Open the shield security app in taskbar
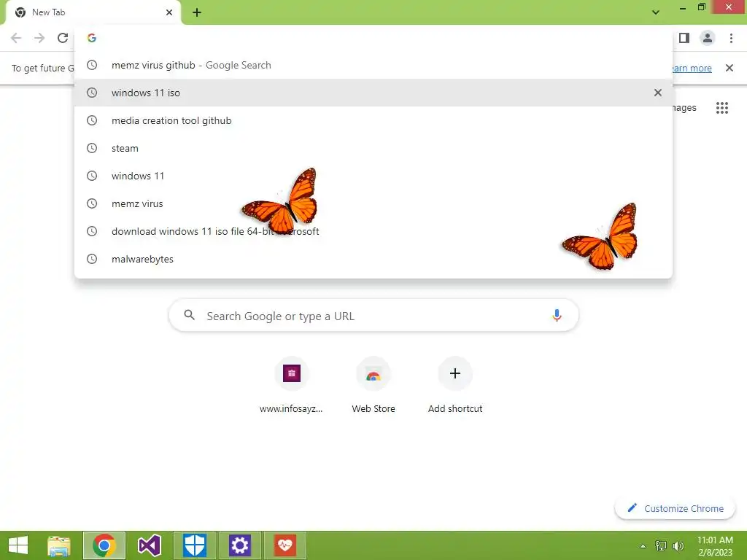 pyautogui.click(x=195, y=545)
